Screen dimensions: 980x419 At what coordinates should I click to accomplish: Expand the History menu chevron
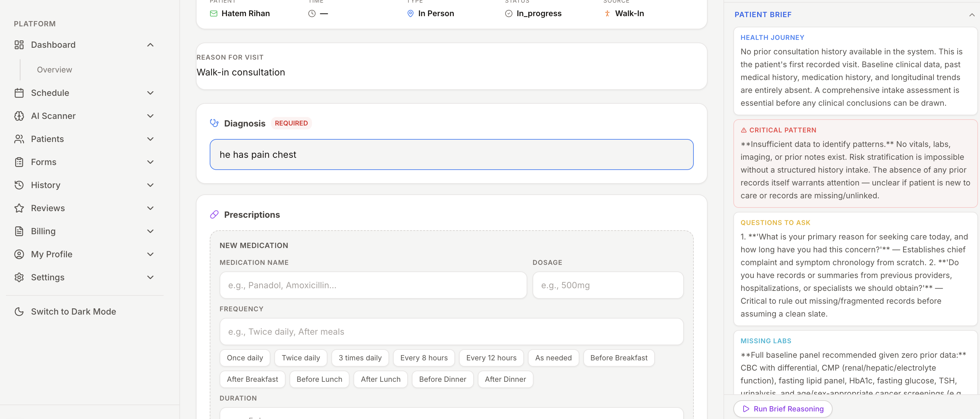150,185
